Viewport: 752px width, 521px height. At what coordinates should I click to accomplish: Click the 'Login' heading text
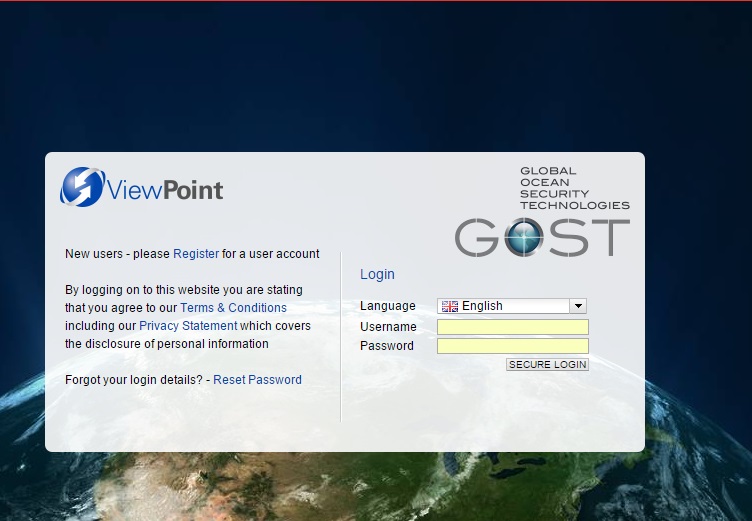point(377,274)
